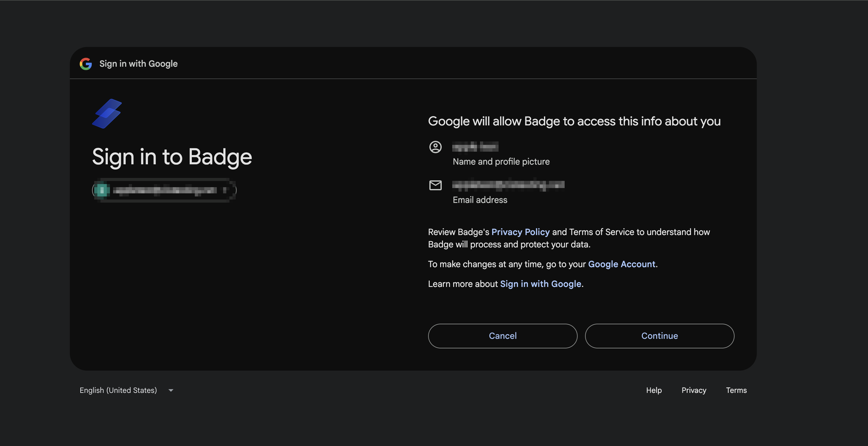
Task: Open the Privacy footer link
Action: coord(694,390)
